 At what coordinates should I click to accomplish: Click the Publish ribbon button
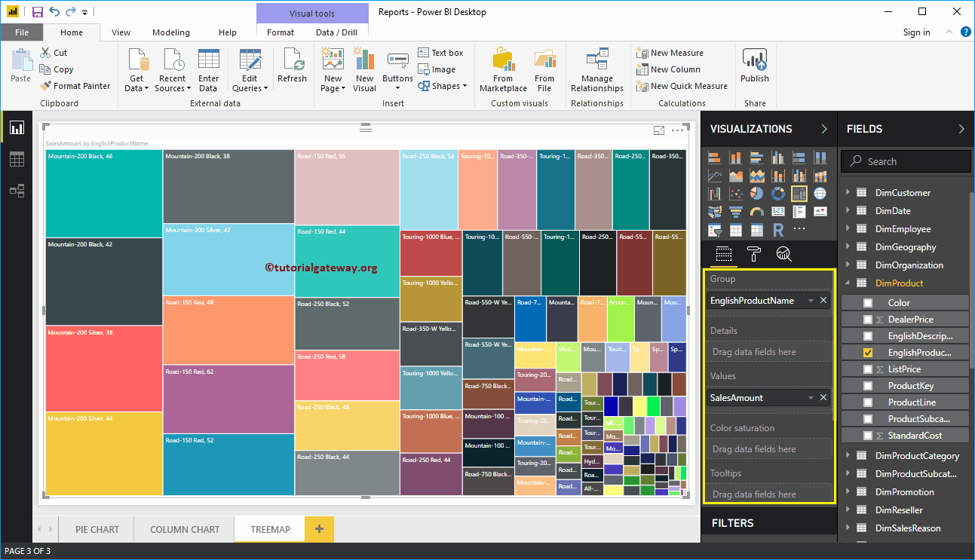(x=755, y=66)
